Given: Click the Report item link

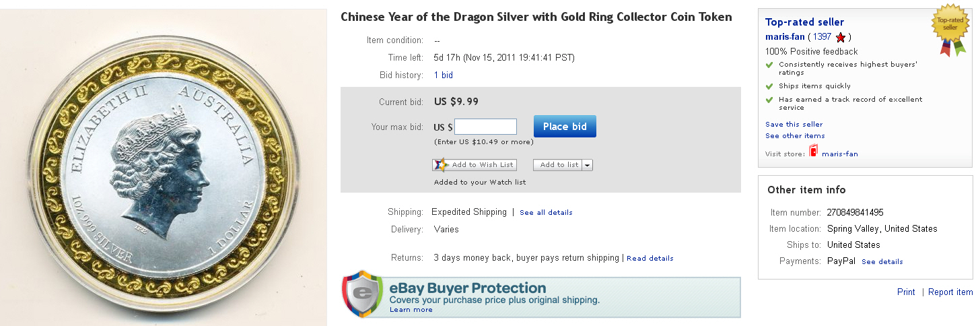Looking at the screenshot, I should [950, 292].
